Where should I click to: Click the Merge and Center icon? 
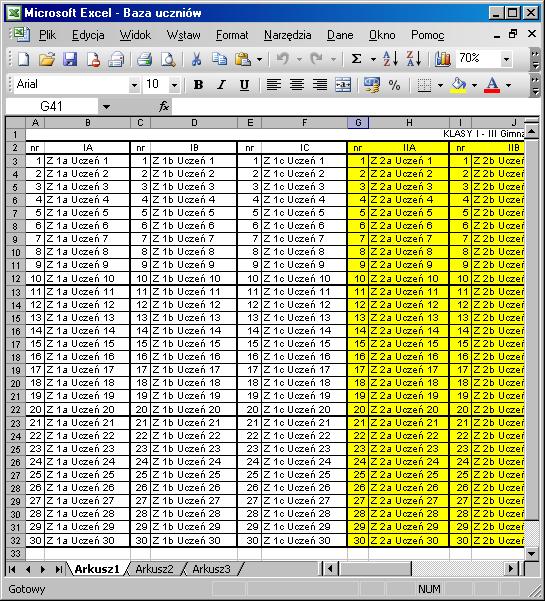point(343,85)
